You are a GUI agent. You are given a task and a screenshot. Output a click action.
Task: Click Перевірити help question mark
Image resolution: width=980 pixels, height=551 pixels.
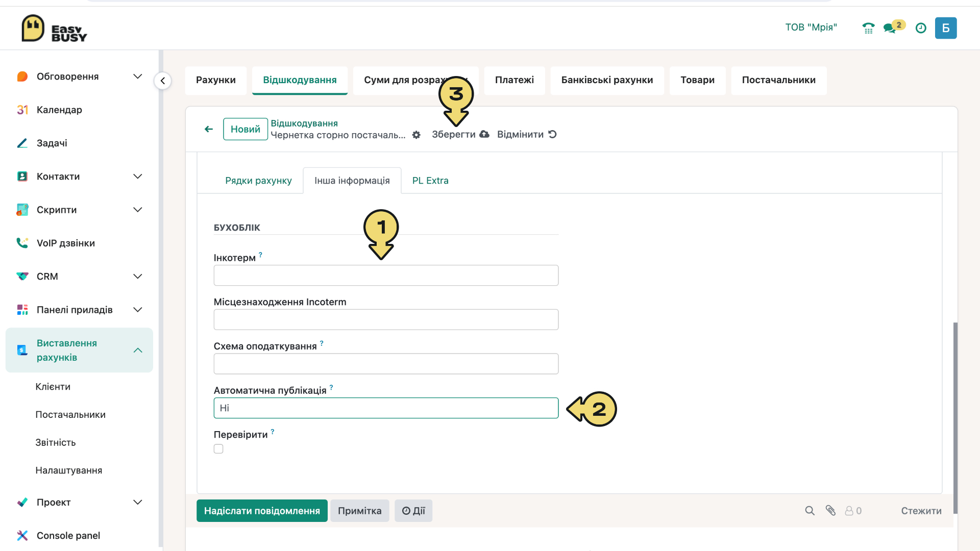click(273, 432)
